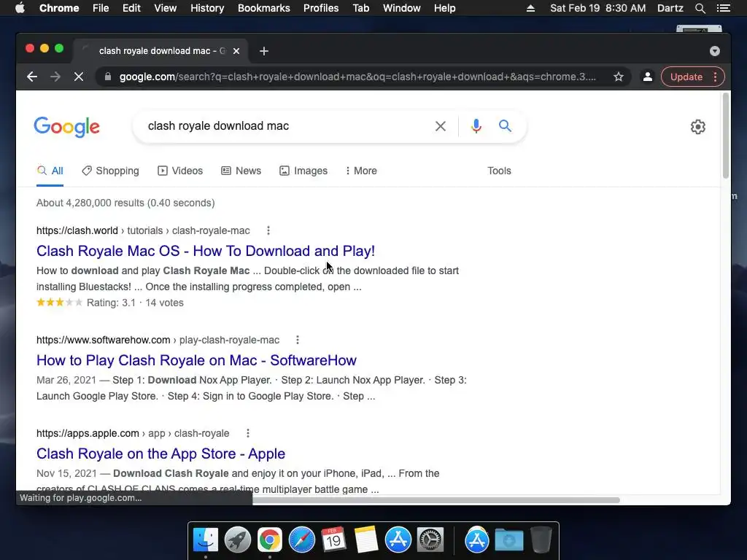
Task: Click the clash.world URL breadcrumb
Action: click(x=143, y=230)
